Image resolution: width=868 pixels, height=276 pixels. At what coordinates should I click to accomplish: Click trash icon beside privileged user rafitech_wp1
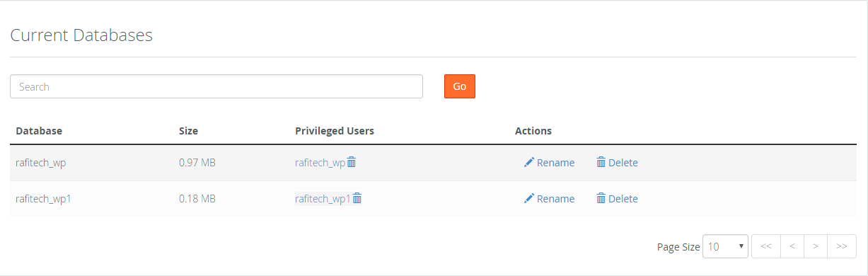click(357, 198)
